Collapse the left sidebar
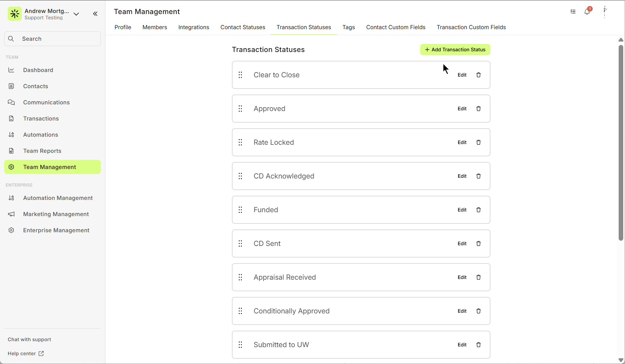Image resolution: width=625 pixels, height=364 pixels. click(x=95, y=14)
